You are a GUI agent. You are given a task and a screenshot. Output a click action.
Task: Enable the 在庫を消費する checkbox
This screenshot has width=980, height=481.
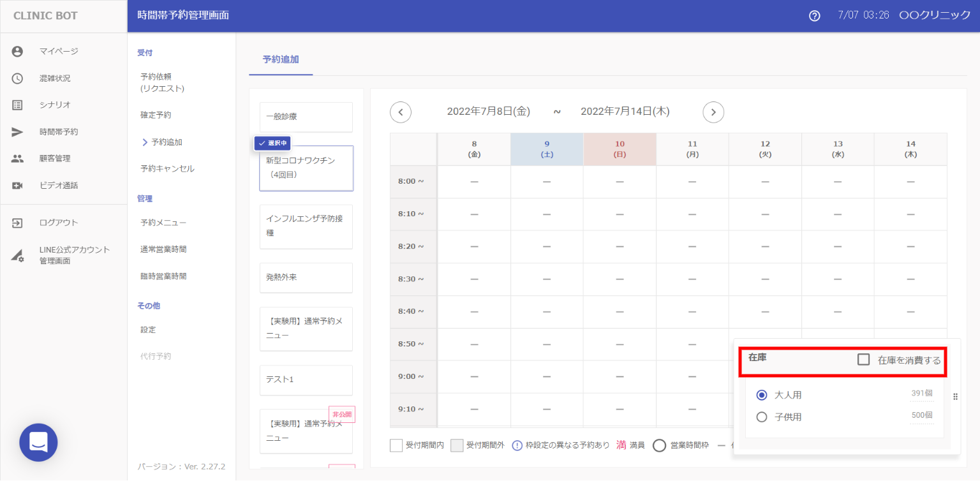point(864,360)
